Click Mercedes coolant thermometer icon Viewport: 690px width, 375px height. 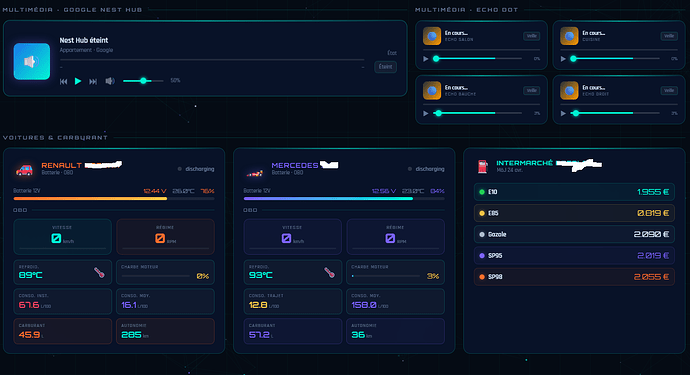click(329, 272)
